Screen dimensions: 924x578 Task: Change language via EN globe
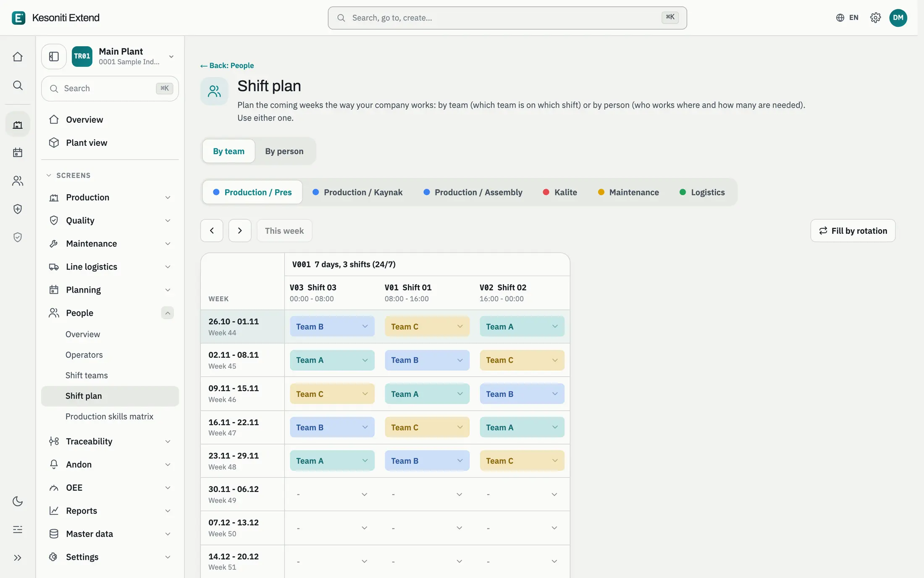point(847,18)
